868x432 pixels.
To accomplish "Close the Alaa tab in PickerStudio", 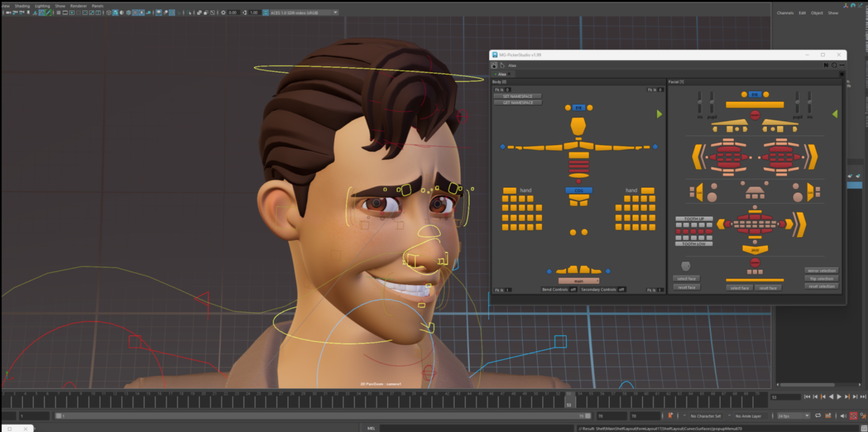I will [x=509, y=74].
